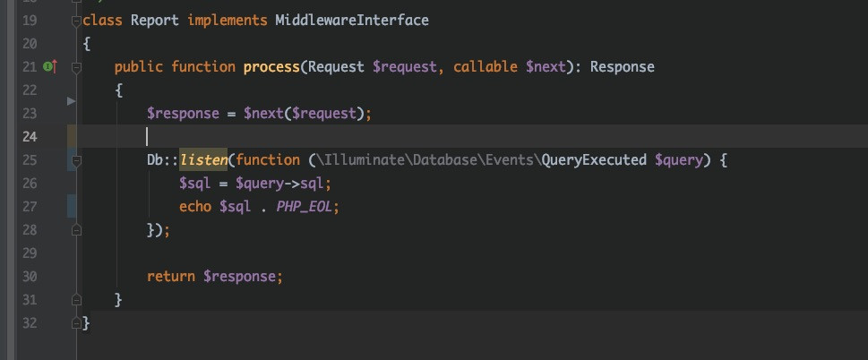The height and width of the screenshot is (360, 868).
Task: Click the fold end marker on line 31
Action: coord(76,299)
